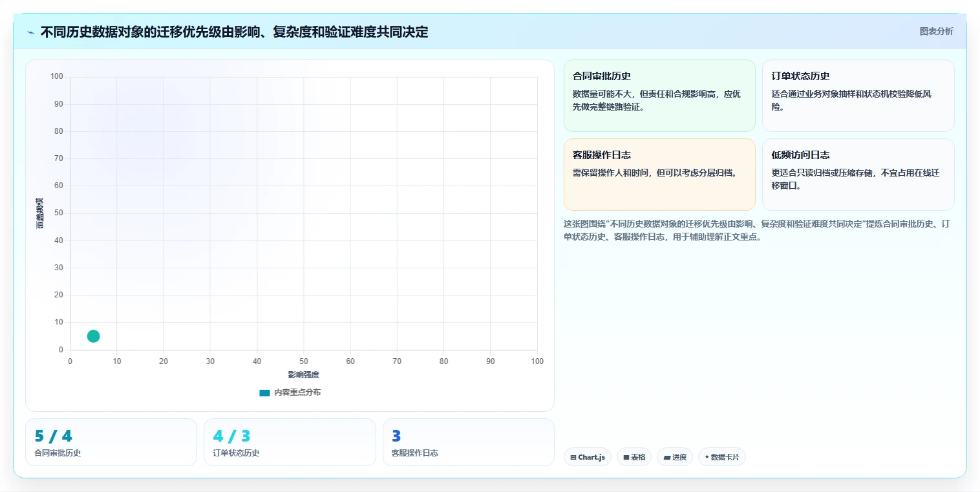Toggle the 内容重点分布 legend color box
The image size is (980, 492).
(x=264, y=392)
